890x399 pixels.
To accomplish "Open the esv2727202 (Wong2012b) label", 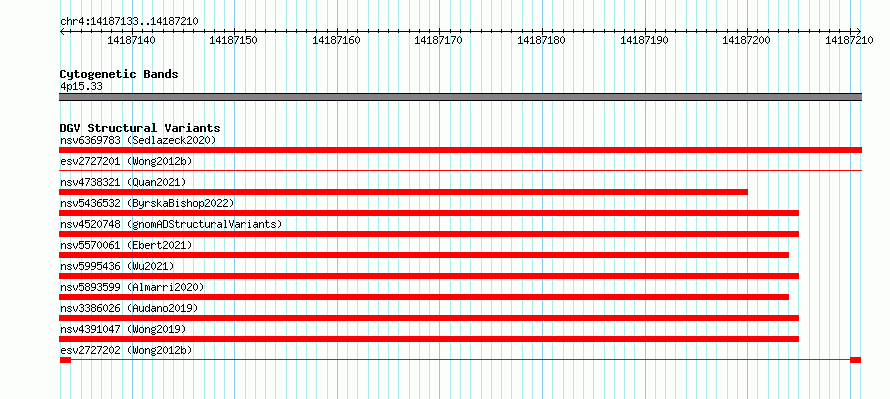I will 126,350.
